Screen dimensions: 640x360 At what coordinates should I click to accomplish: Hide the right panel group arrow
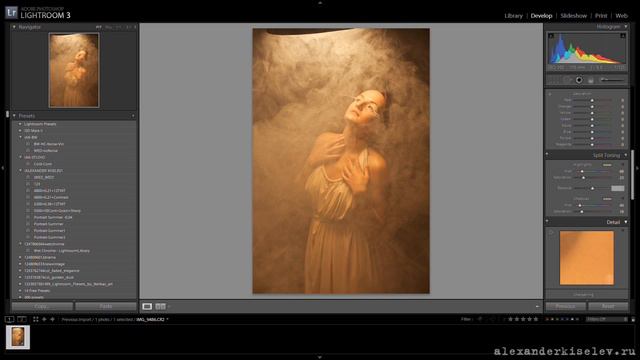point(637,168)
